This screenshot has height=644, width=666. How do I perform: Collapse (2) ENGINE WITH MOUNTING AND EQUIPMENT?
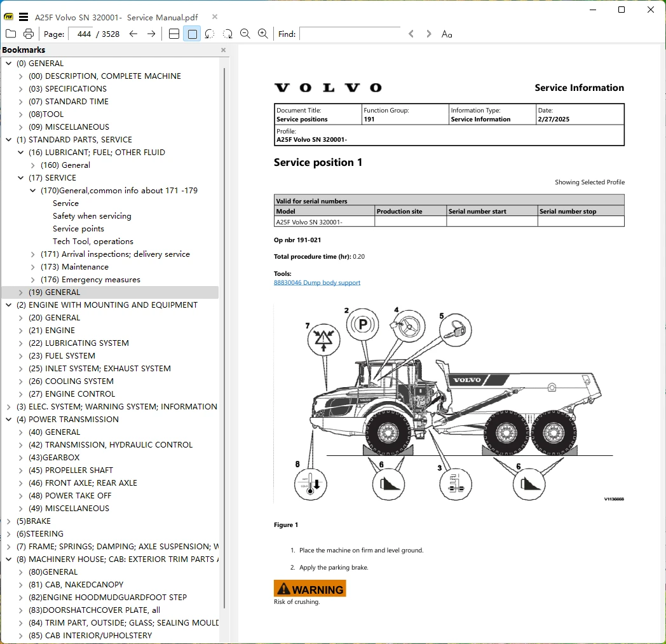(8, 305)
